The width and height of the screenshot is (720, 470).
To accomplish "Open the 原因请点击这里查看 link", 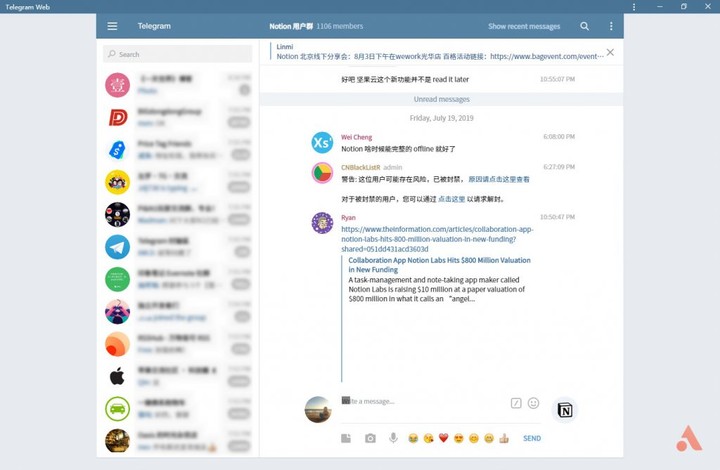I will pyautogui.click(x=499, y=179).
